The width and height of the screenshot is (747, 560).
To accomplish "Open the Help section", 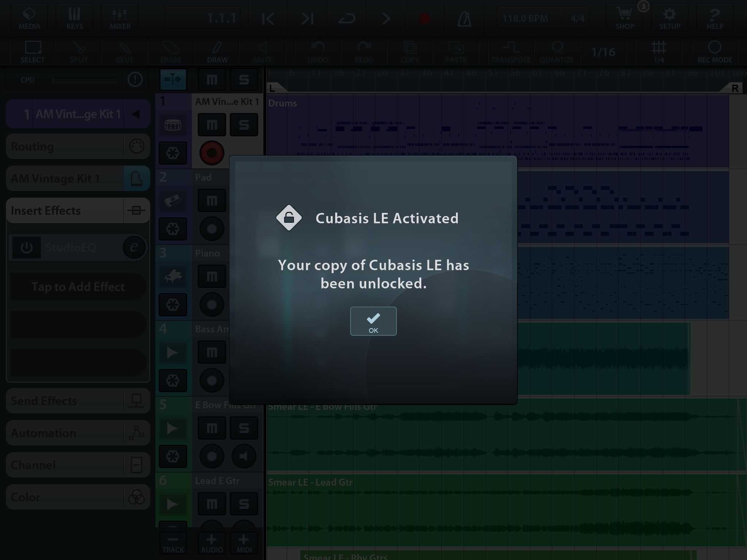I will (715, 17).
